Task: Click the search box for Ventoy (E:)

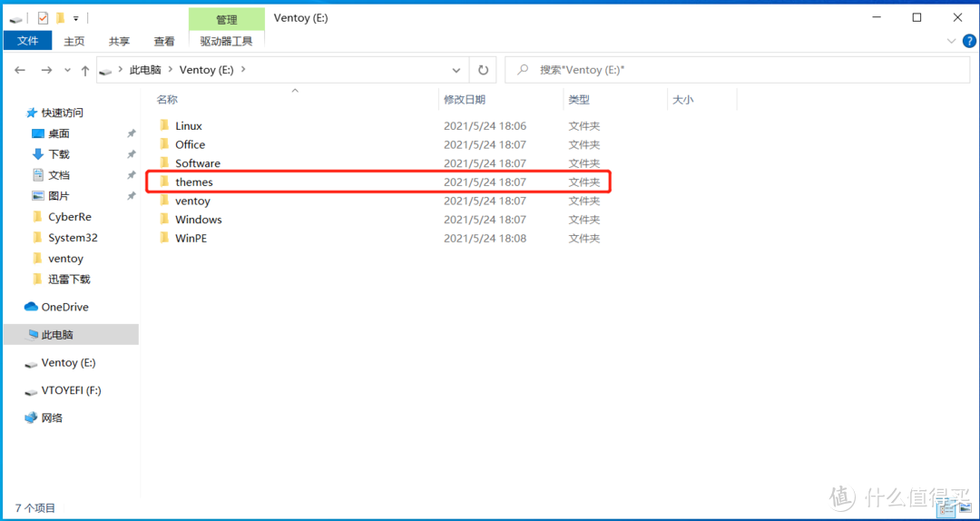Action: click(740, 70)
